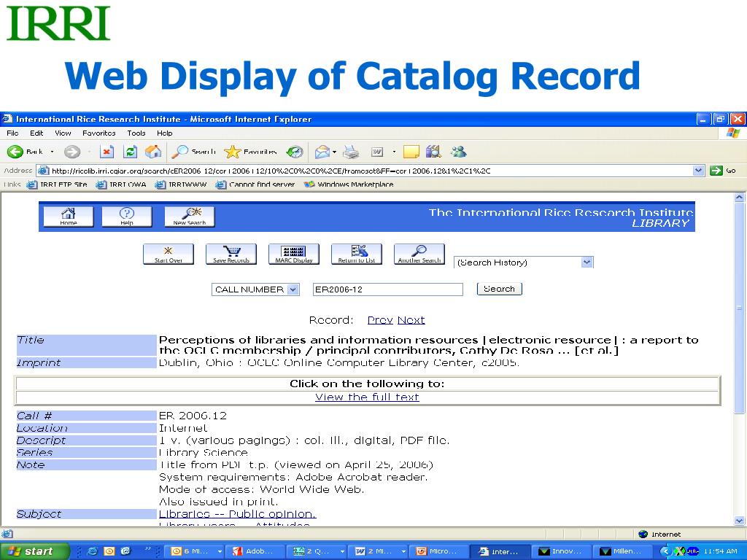Click the View the full text link

367,397
